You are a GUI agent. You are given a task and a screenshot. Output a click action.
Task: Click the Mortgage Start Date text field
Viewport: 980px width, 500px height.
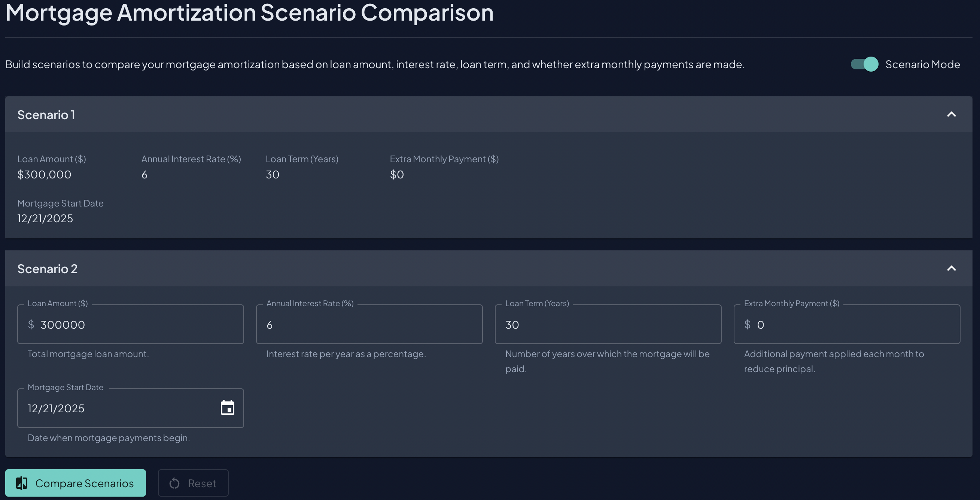114,408
